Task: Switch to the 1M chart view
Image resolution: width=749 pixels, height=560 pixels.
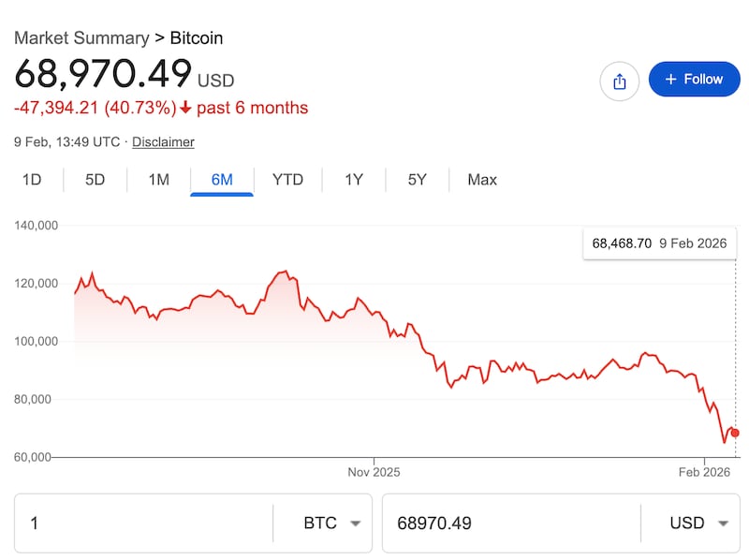Action: click(157, 180)
